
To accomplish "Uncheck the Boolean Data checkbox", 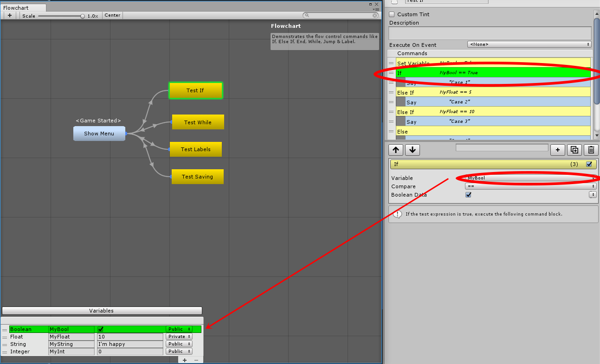I will pos(468,195).
